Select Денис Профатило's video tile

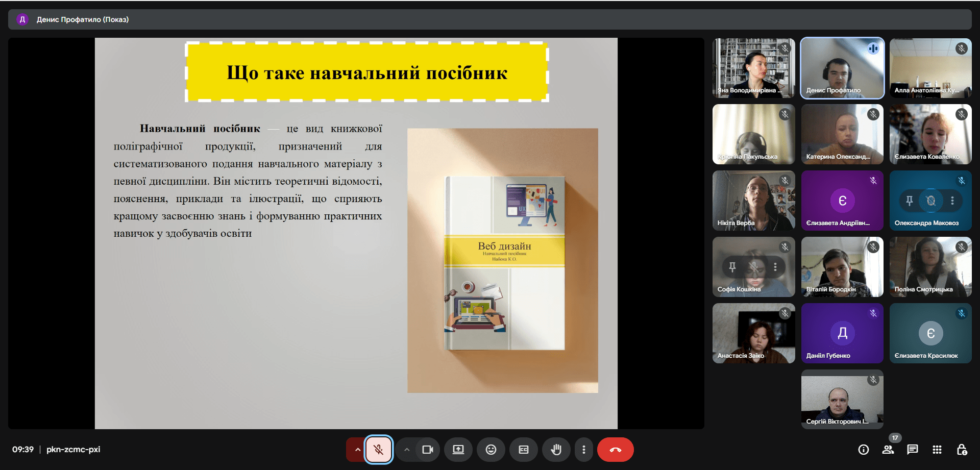842,68
